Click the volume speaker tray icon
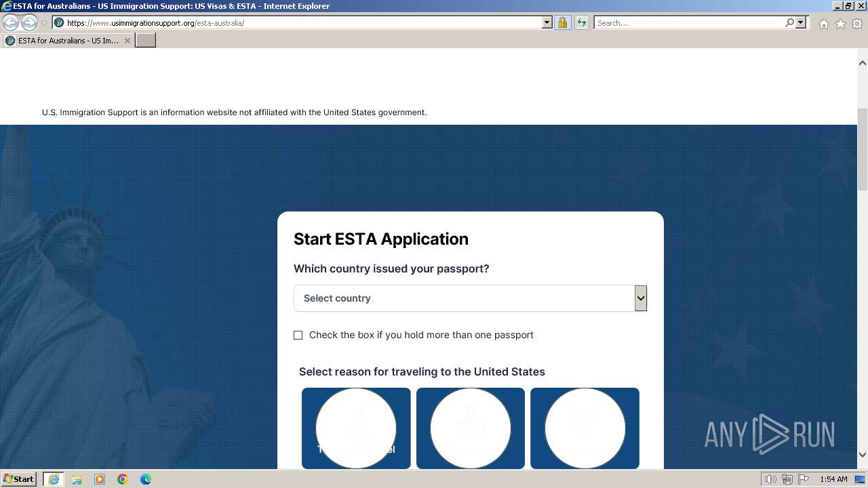 coord(771,479)
